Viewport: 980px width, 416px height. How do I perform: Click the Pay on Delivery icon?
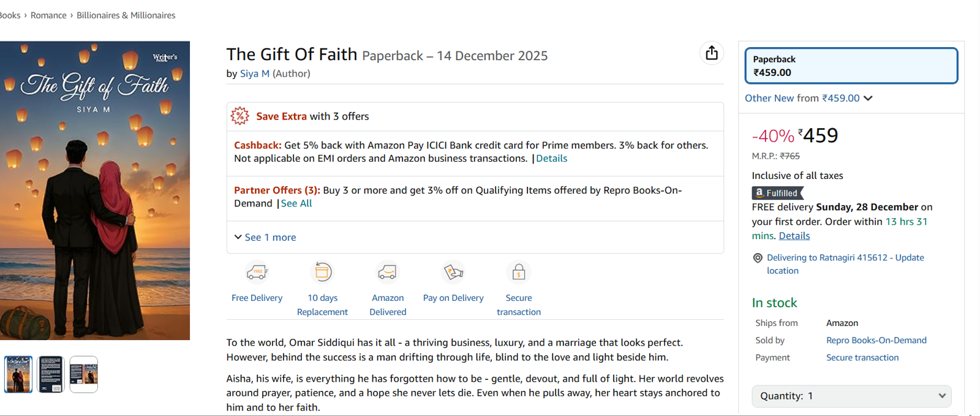(x=453, y=271)
